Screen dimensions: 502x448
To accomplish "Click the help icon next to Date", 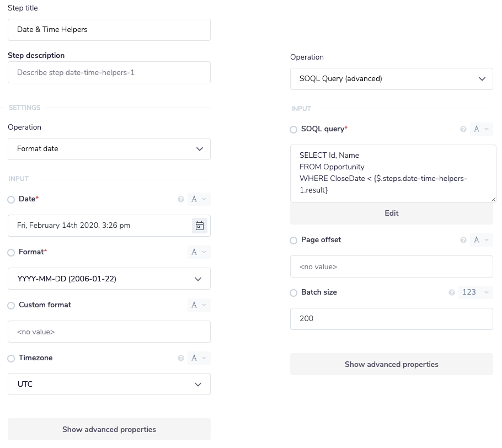I will click(x=181, y=199).
